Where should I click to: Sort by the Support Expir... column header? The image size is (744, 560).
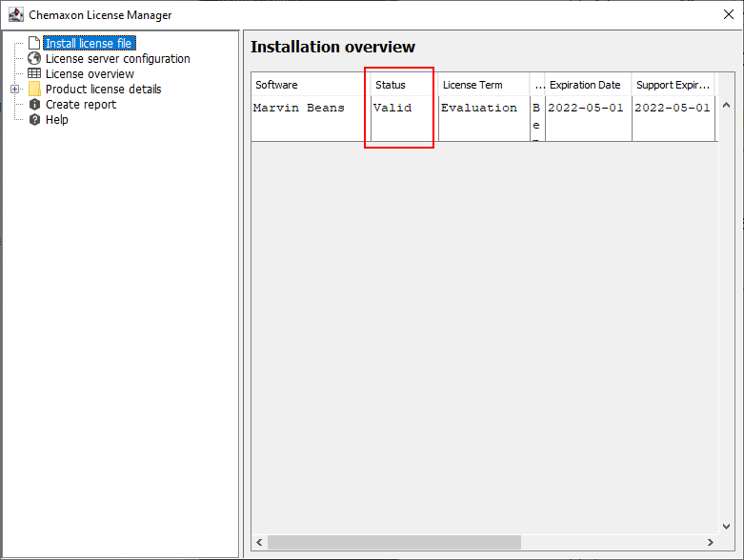pos(674,85)
